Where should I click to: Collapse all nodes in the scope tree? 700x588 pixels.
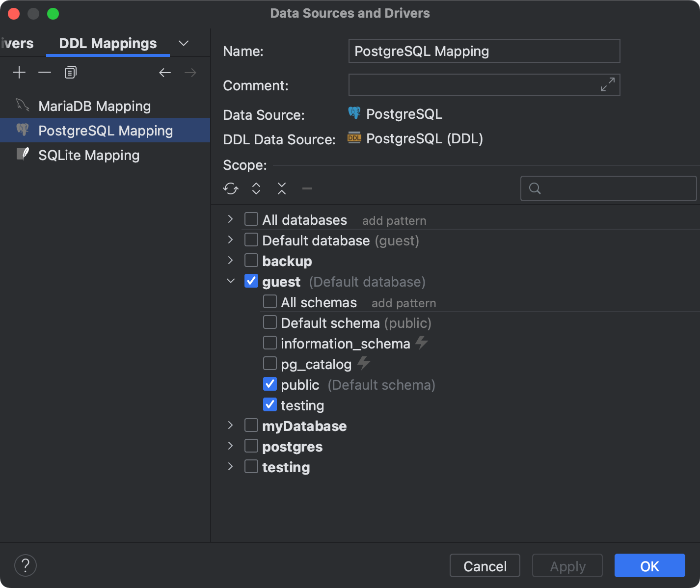pos(281,188)
